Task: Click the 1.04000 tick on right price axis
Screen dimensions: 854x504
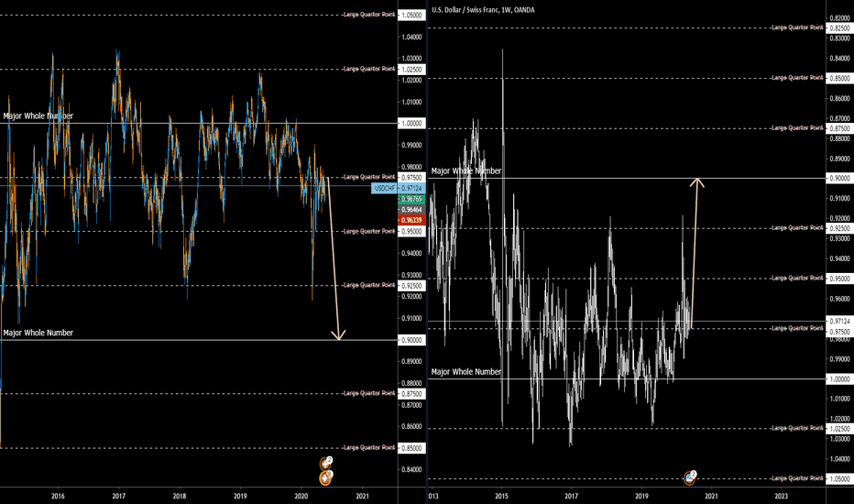Action: coord(840,459)
